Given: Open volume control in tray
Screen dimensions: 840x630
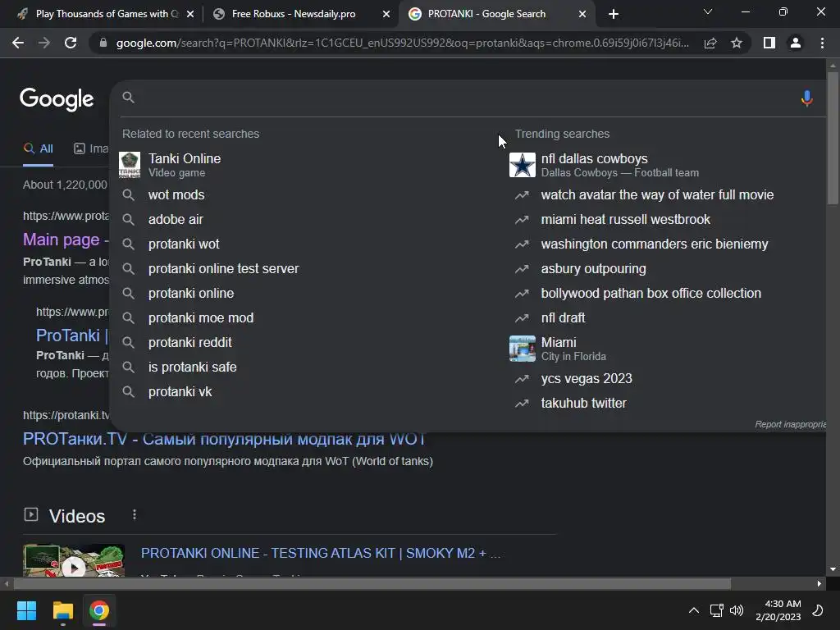Looking at the screenshot, I should tap(737, 610).
